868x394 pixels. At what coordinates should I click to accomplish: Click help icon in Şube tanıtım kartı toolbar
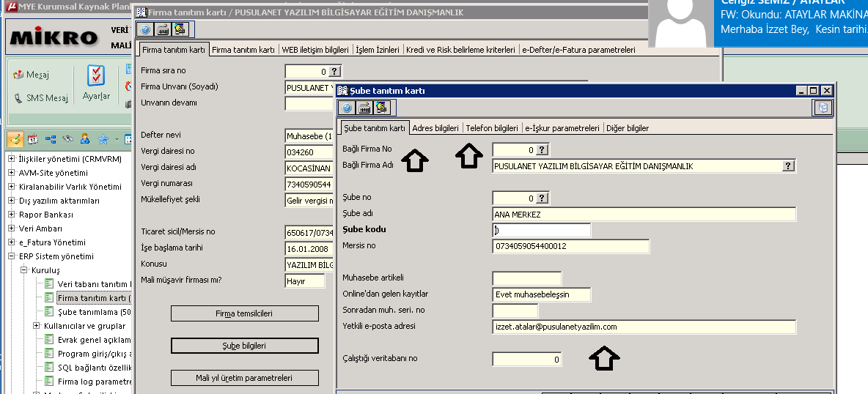pos(347,108)
